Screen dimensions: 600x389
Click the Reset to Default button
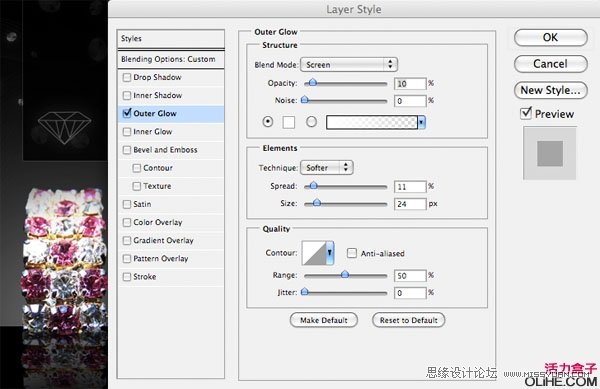tap(409, 320)
